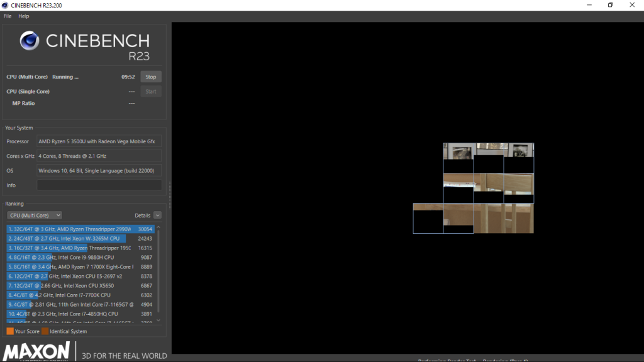
Task: Click the OS field showing Windows 10
Action: [x=99, y=170]
